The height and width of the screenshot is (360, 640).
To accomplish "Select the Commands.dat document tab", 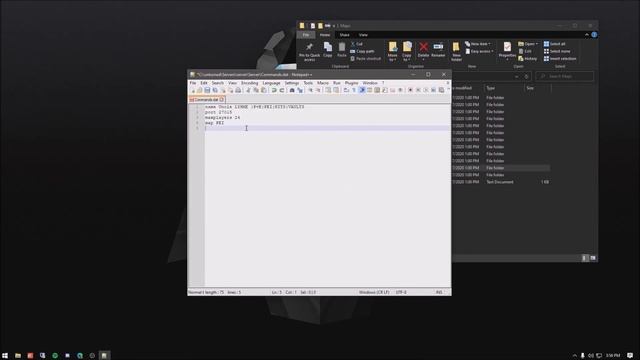I will (206, 99).
